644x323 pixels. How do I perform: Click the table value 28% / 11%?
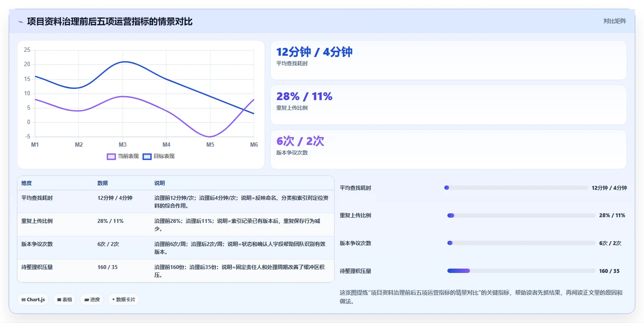[111, 221]
